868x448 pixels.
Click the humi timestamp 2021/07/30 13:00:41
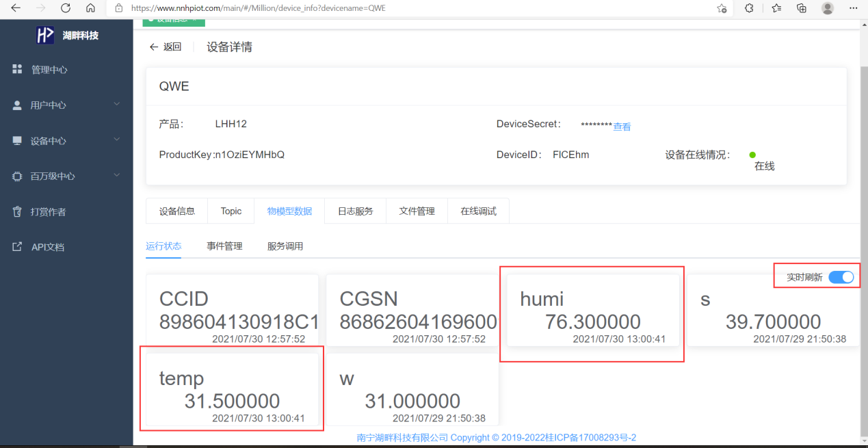619,339
